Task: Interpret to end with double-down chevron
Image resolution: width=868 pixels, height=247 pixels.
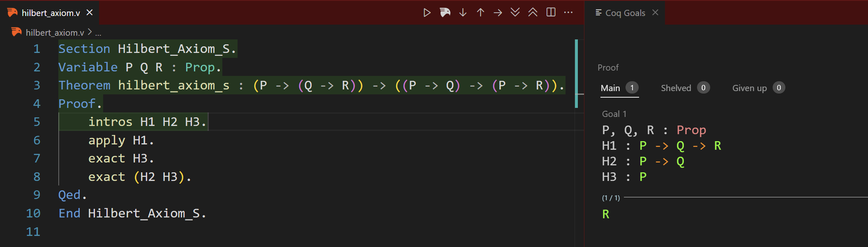Action: (x=515, y=13)
